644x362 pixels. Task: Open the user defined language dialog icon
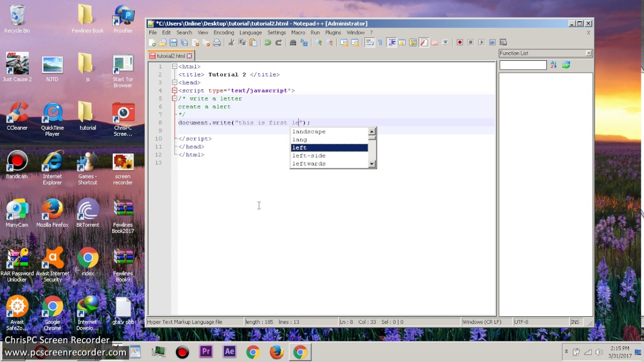pyautogui.click(x=402, y=43)
